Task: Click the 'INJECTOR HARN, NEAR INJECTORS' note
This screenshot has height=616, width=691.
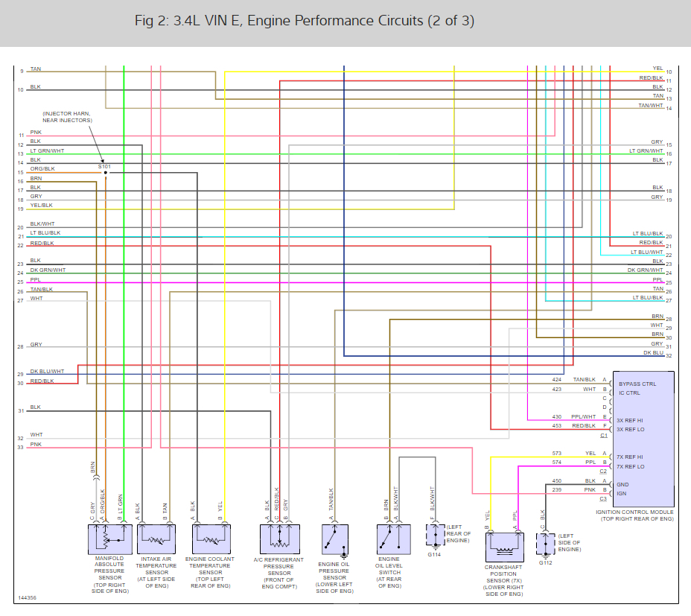Action: tap(67, 117)
